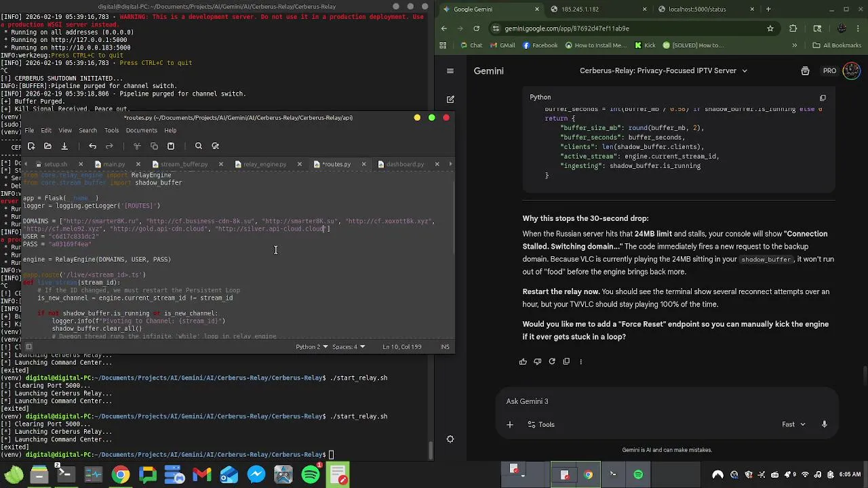Viewport: 868px width, 488px height.
Task: Open the GMail bookmark
Action: click(502, 45)
